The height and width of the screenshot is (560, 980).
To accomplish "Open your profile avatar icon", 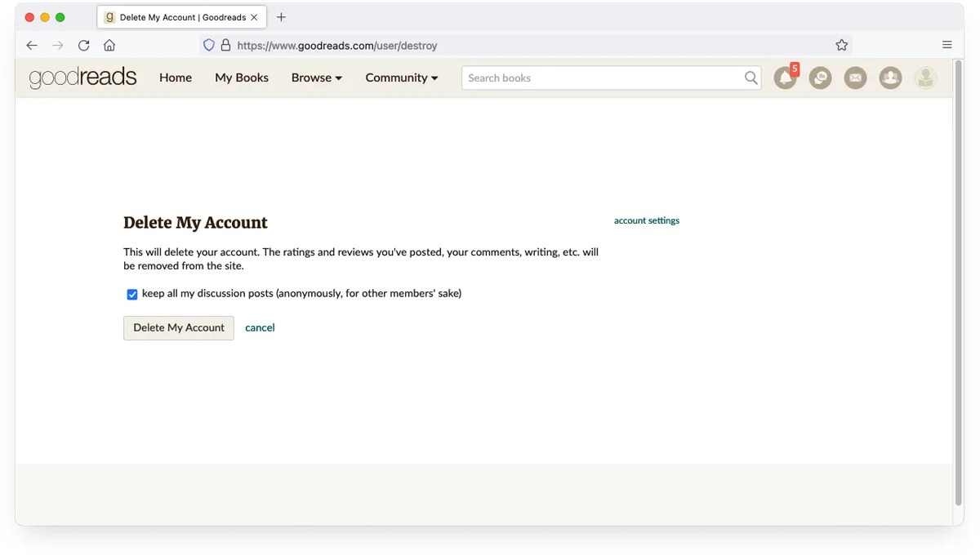I will [x=925, y=78].
